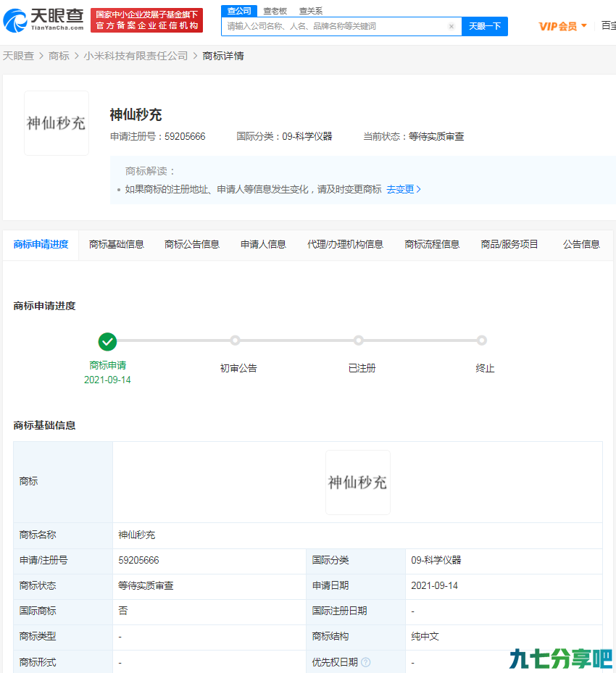Viewport: 616px width, 673px height.
Task: Switch to the 商标申请进度 tab
Action: (41, 245)
